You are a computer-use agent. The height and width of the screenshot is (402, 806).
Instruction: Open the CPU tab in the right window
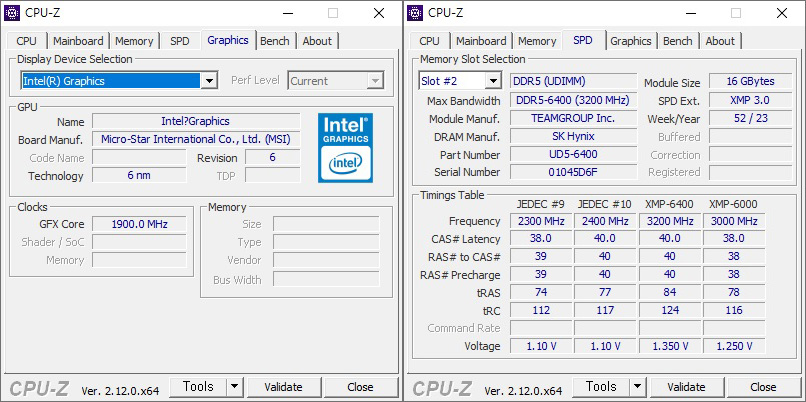coord(429,41)
